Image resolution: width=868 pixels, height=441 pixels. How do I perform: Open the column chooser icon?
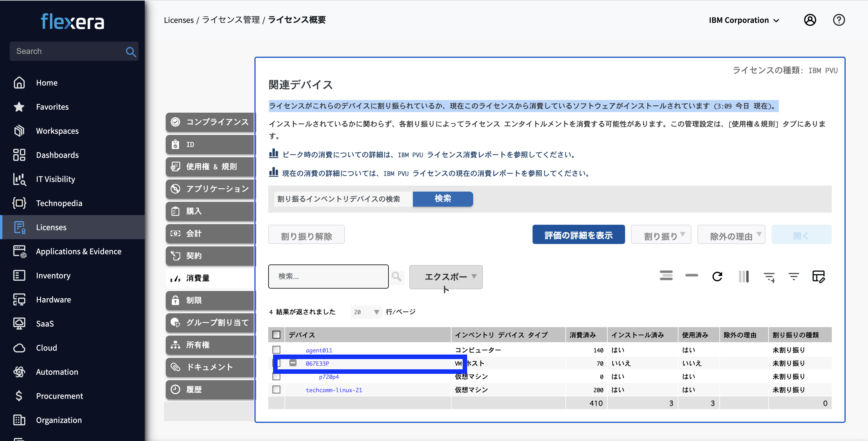(744, 276)
